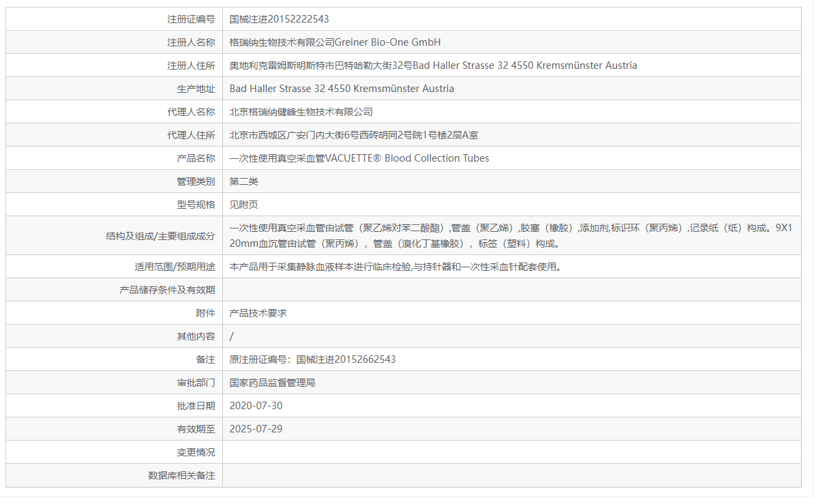Click product name VACUETTE Blood Collection Tubes
817x504 pixels.
click(360, 158)
